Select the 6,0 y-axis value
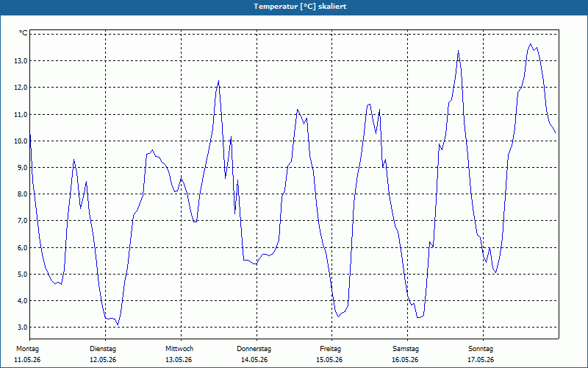This screenshot has height=368, width=588. coord(22,247)
